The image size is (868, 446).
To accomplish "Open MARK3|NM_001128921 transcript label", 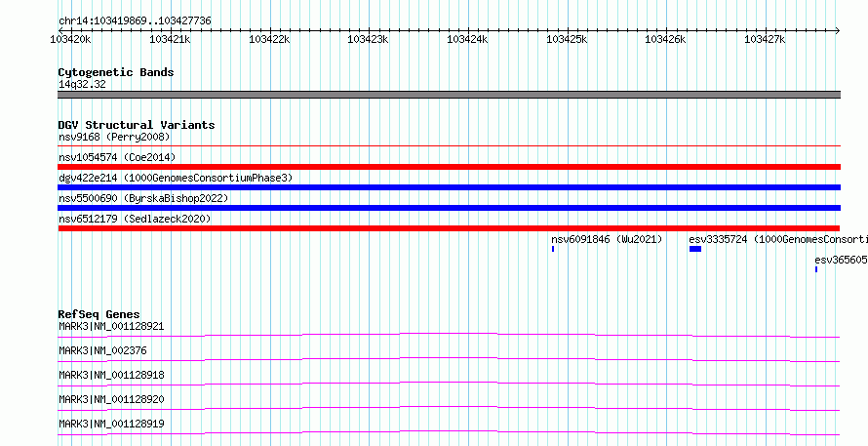I will (111, 326).
